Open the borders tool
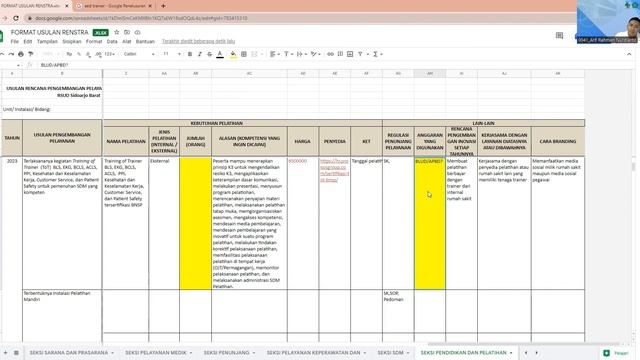Viewport: 640px width, 360px height. (x=244, y=54)
